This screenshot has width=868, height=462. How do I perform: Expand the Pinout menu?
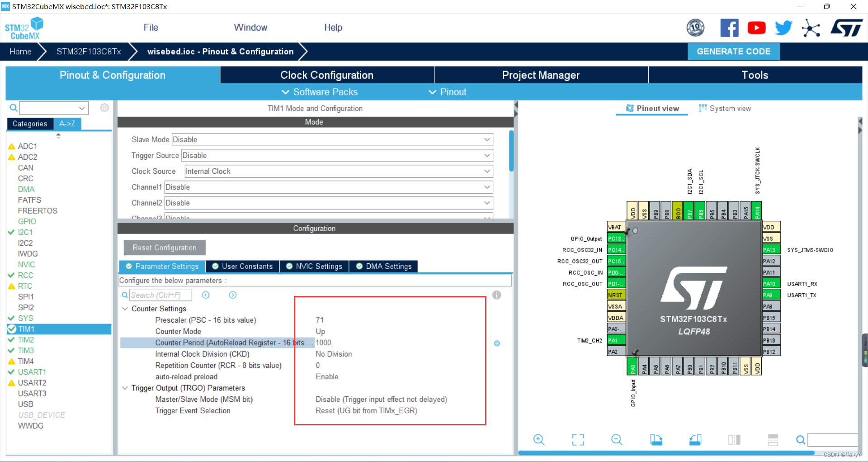[448, 92]
